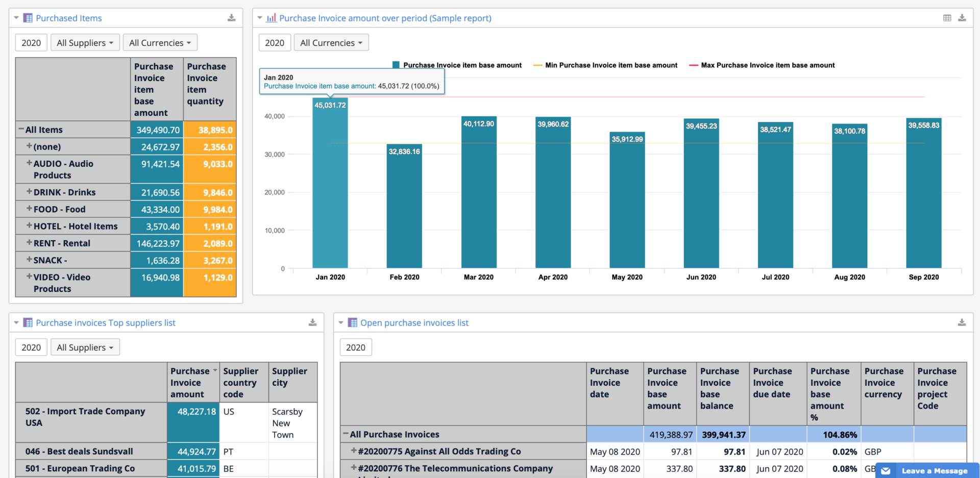
Task: Open the All Currencies filter in the chart widget
Action: pyautogui.click(x=331, y=42)
